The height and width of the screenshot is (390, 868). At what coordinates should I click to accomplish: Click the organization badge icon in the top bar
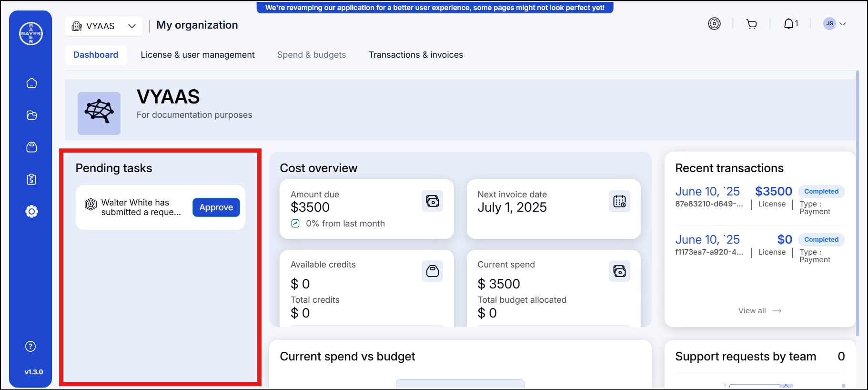pos(714,24)
